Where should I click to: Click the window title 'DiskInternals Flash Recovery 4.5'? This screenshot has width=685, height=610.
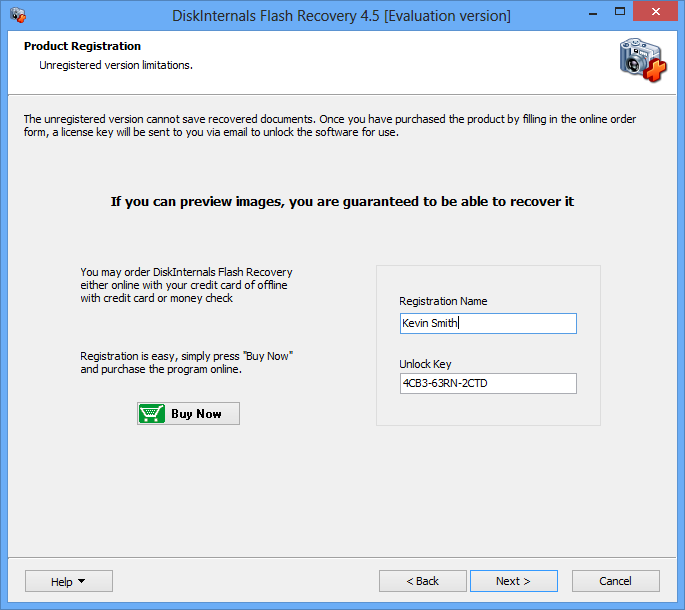(x=341, y=16)
